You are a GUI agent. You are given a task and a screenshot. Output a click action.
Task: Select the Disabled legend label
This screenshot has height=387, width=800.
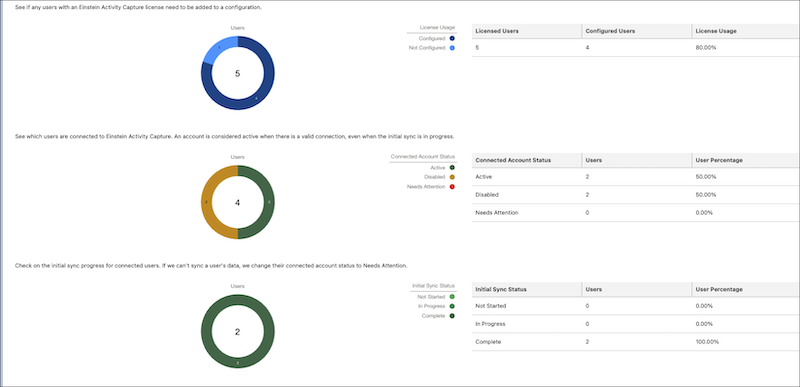tap(435, 177)
